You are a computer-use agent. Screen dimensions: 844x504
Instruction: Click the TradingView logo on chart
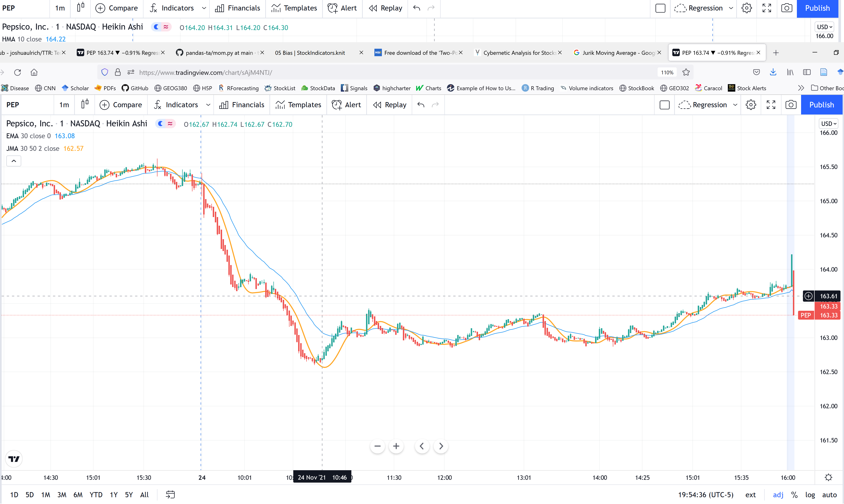14,459
